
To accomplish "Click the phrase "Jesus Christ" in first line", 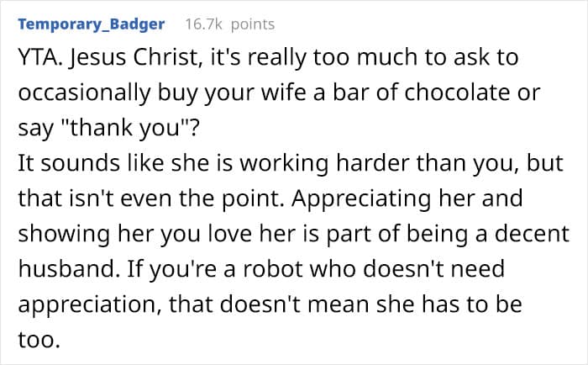I will (134, 57).
